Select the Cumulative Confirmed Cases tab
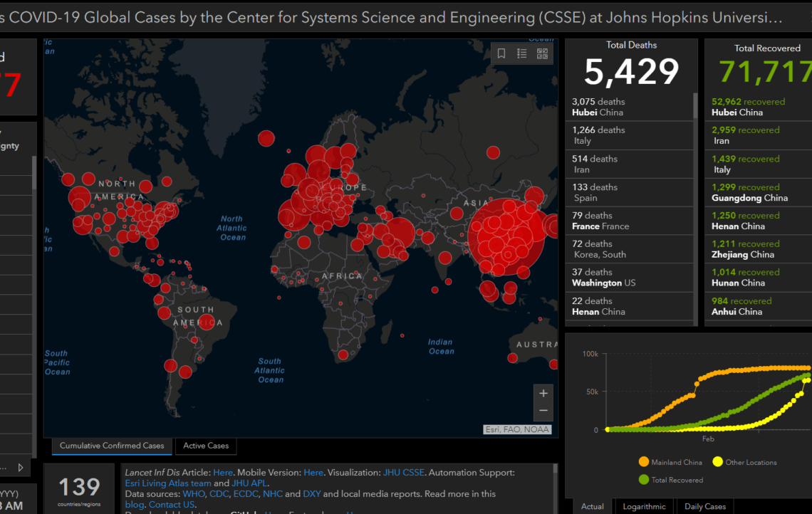Image resolution: width=812 pixels, height=514 pixels. pos(112,446)
